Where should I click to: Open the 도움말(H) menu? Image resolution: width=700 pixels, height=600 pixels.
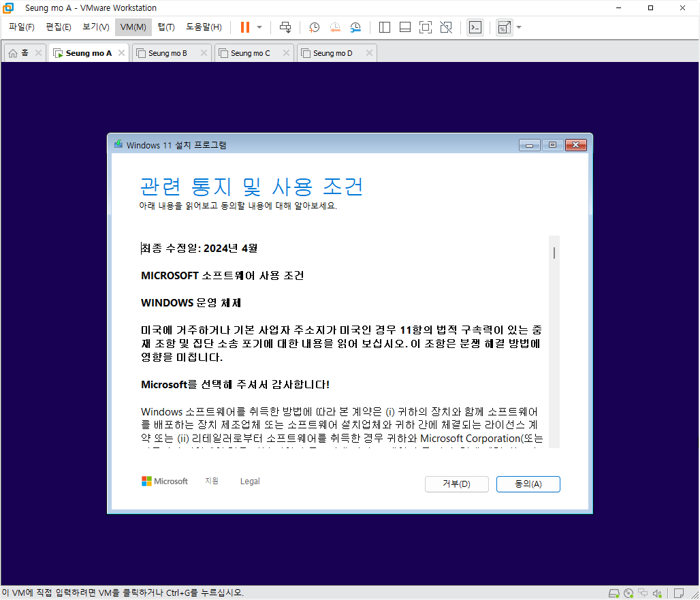point(204,27)
